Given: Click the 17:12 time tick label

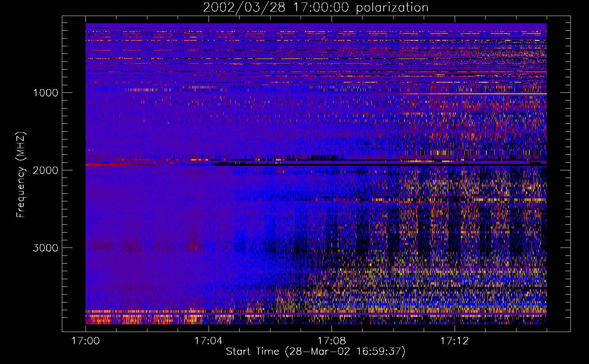Looking at the screenshot, I should (x=455, y=341).
